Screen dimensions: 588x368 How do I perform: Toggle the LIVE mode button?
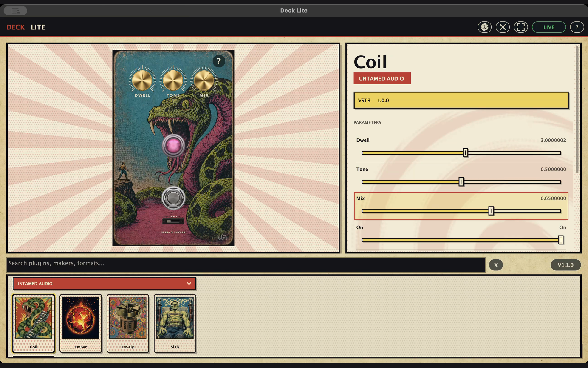[549, 27]
